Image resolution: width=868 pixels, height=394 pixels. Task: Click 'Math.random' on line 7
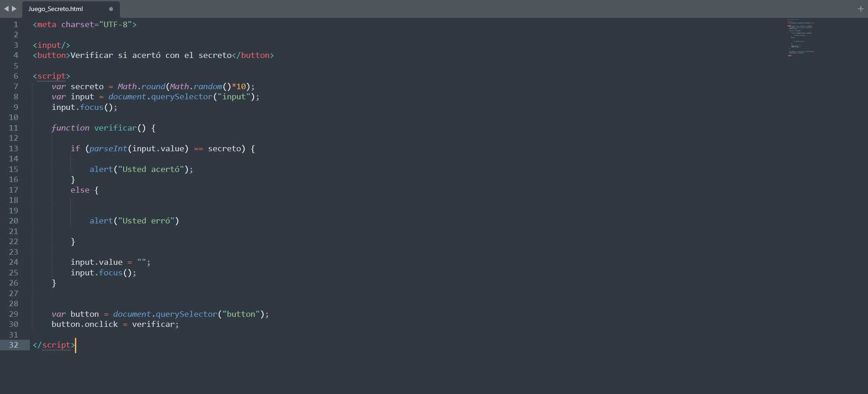[196, 86]
